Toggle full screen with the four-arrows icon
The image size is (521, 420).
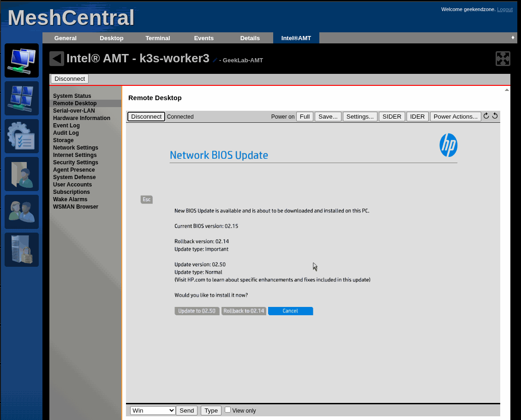click(503, 59)
